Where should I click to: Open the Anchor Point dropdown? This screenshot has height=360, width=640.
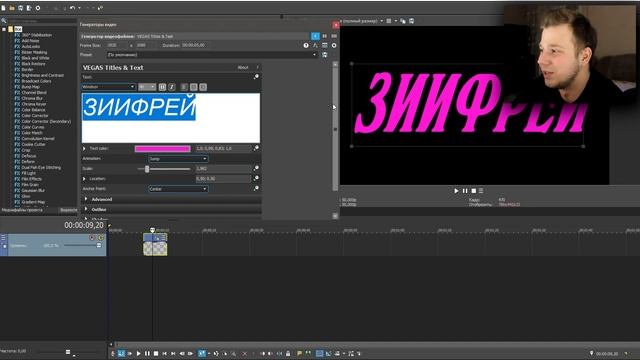pyautogui.click(x=178, y=189)
